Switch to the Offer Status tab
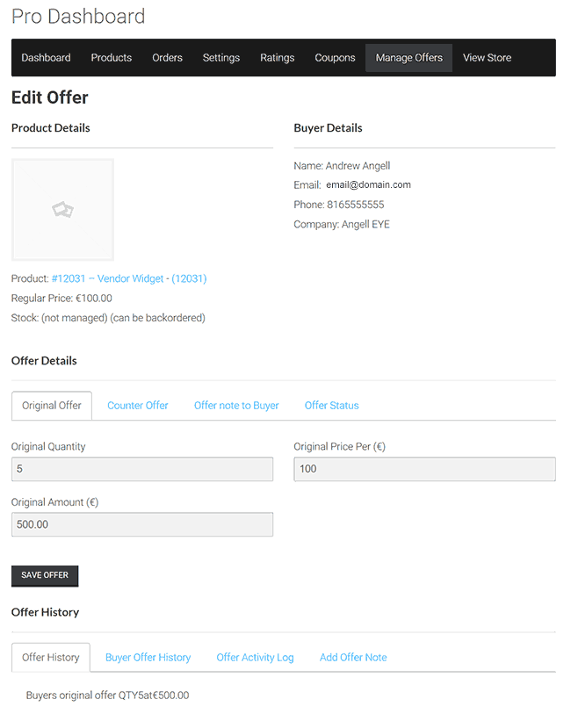This screenshot has height=728, width=571. (x=332, y=406)
